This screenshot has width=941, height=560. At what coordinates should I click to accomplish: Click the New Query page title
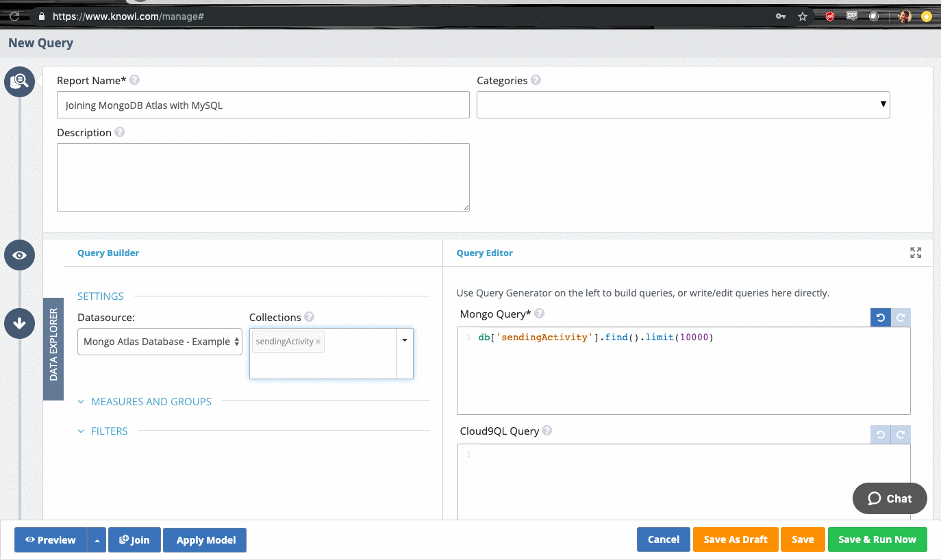[x=40, y=43]
